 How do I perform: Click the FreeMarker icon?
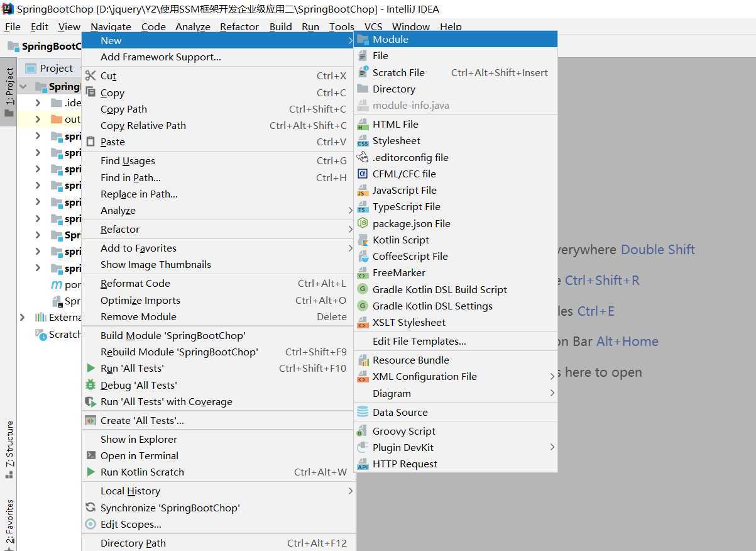click(363, 273)
